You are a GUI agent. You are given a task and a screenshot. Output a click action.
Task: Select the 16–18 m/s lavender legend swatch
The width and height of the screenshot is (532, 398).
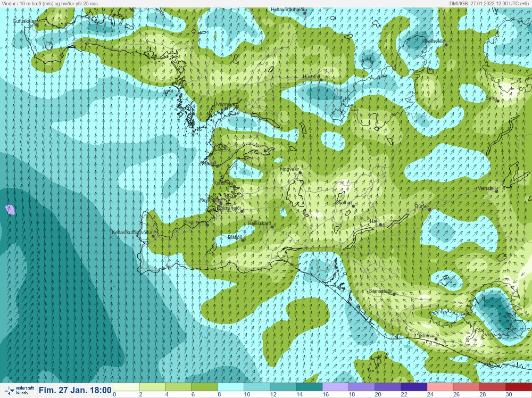[335, 387]
